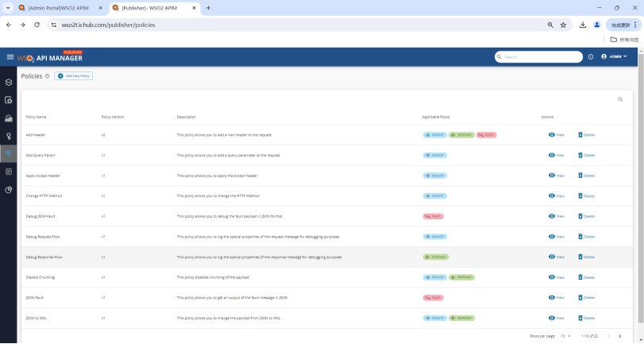This screenshot has width=644, height=344.
Task: Click trash icon for Add Header policy
Action: [580, 134]
